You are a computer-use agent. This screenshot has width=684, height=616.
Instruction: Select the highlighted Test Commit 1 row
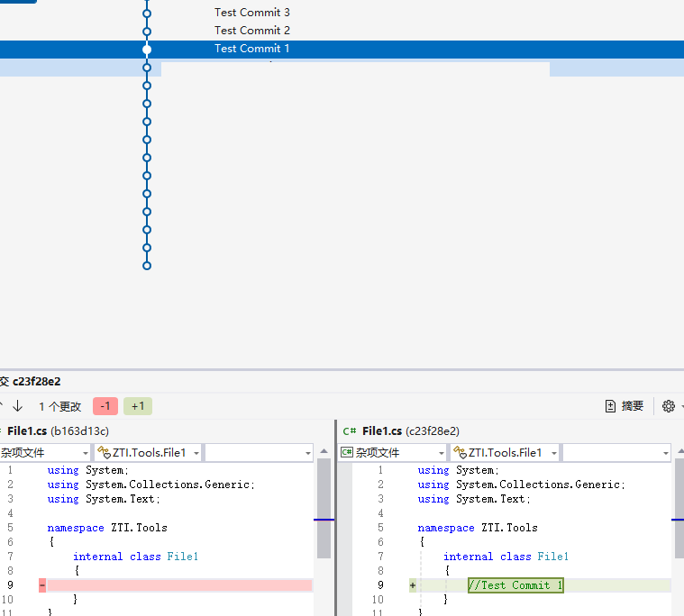pyautogui.click(x=342, y=50)
